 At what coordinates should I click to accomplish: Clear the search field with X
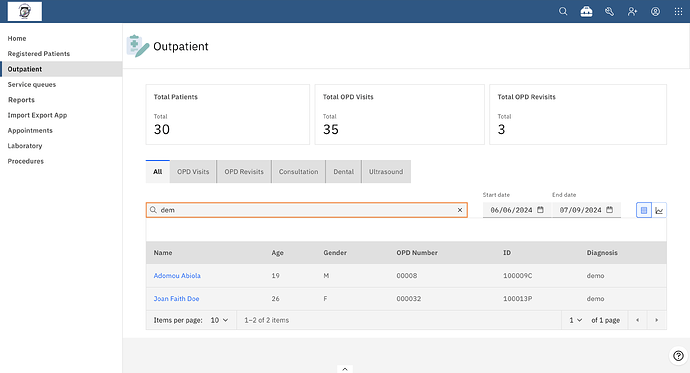click(460, 210)
